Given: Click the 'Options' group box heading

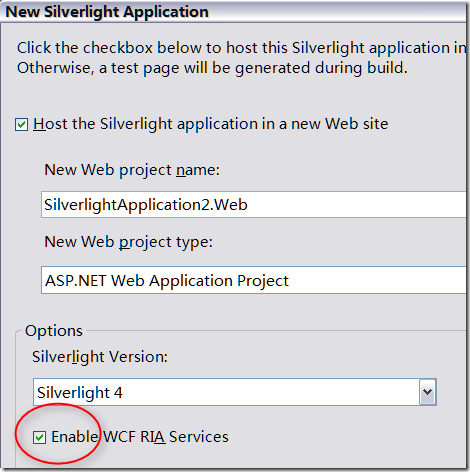Looking at the screenshot, I should tap(54, 331).
